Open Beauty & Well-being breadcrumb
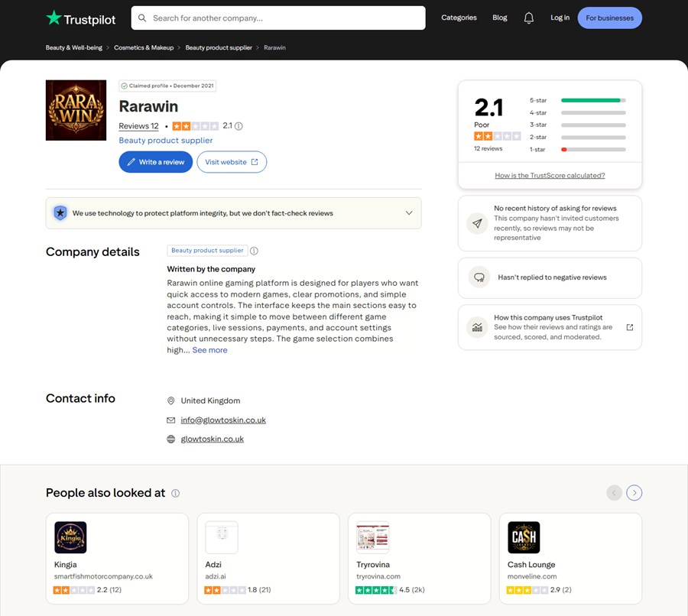Image resolution: width=688 pixels, height=616 pixels. pyautogui.click(x=73, y=47)
